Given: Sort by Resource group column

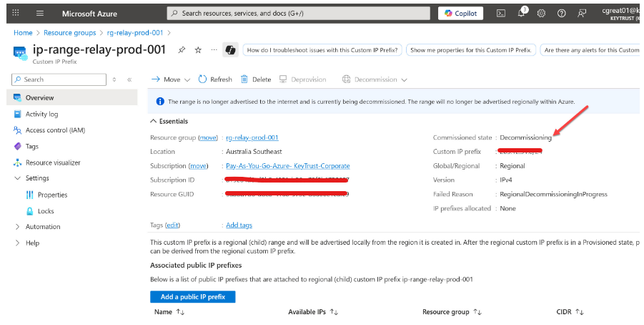Looking at the screenshot, I should (452, 312).
